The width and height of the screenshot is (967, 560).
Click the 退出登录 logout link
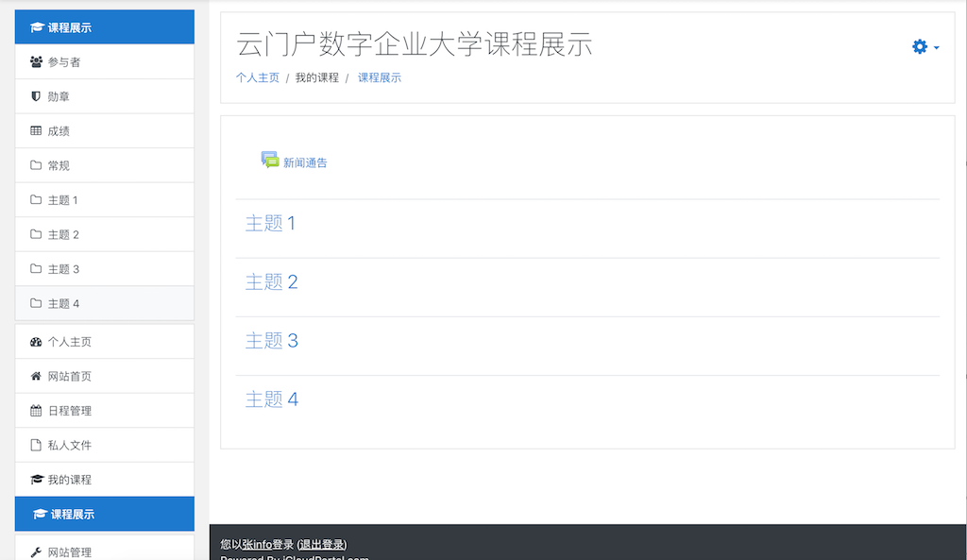click(x=321, y=545)
